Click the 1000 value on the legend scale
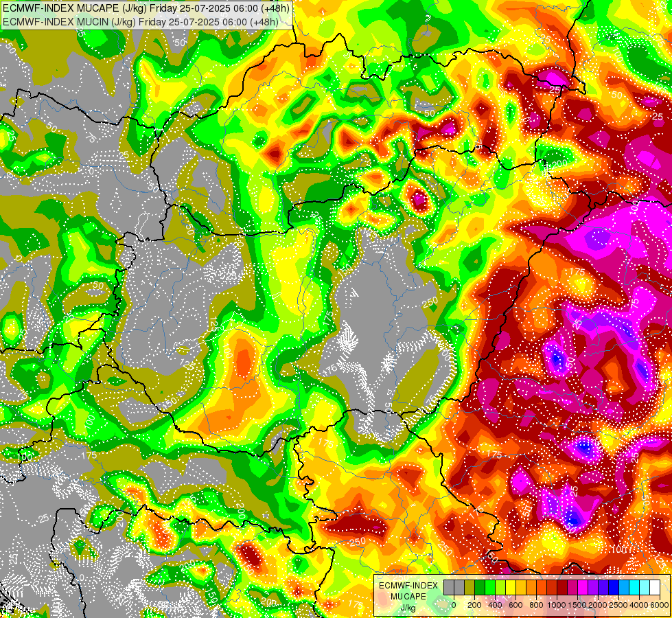The height and width of the screenshot is (618, 672). click(x=557, y=605)
